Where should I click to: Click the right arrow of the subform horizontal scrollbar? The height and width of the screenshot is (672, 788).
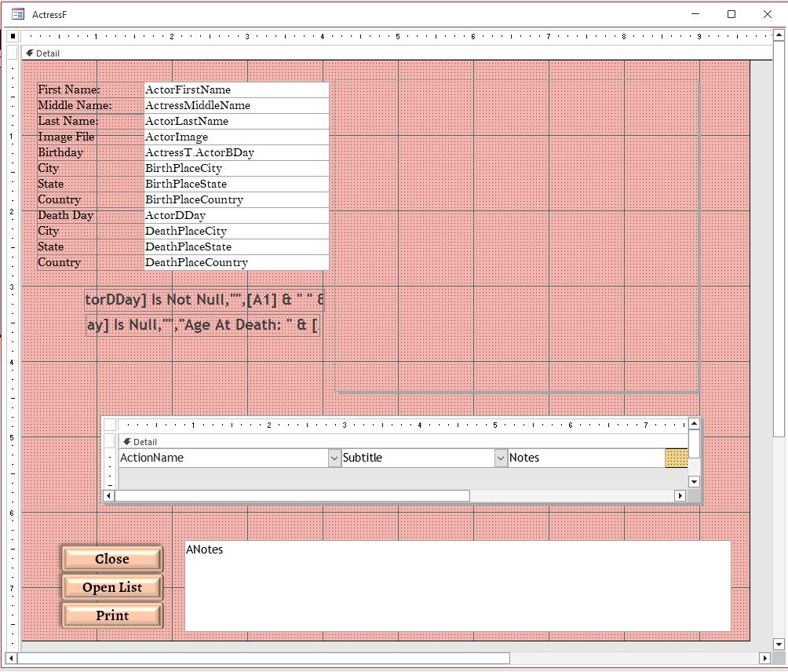pyautogui.click(x=681, y=495)
